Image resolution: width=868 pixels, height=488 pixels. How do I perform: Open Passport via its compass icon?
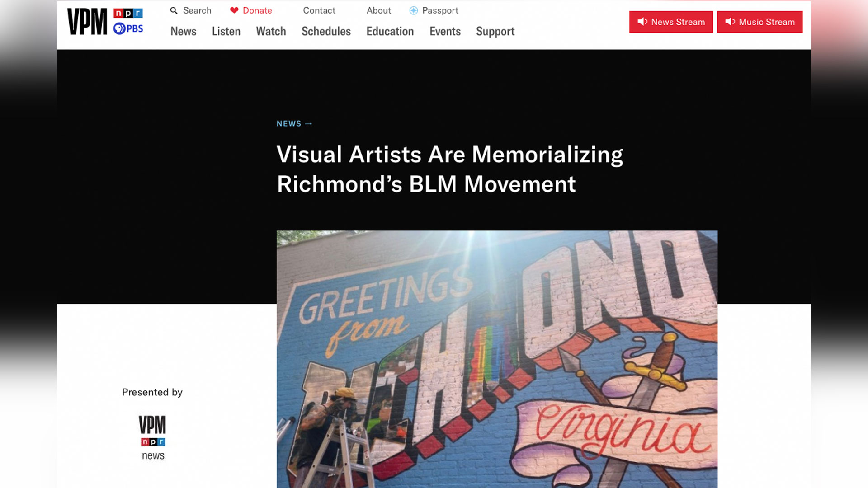(x=413, y=10)
